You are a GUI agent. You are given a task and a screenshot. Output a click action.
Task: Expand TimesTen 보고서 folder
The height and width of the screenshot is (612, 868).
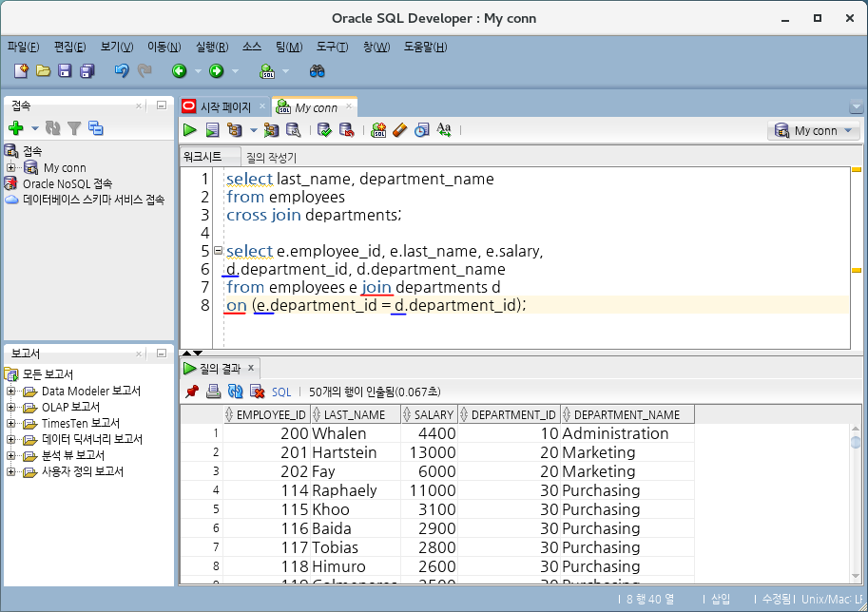10,423
